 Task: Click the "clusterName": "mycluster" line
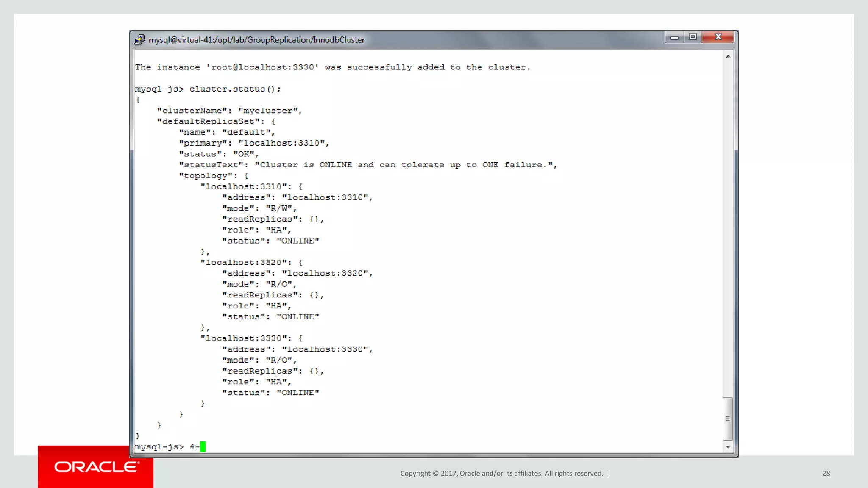[229, 111]
